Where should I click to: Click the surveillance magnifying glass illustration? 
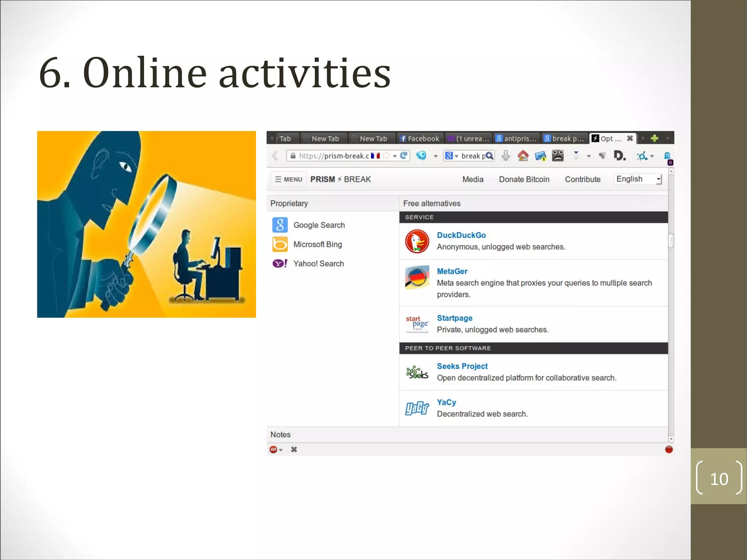click(x=146, y=224)
